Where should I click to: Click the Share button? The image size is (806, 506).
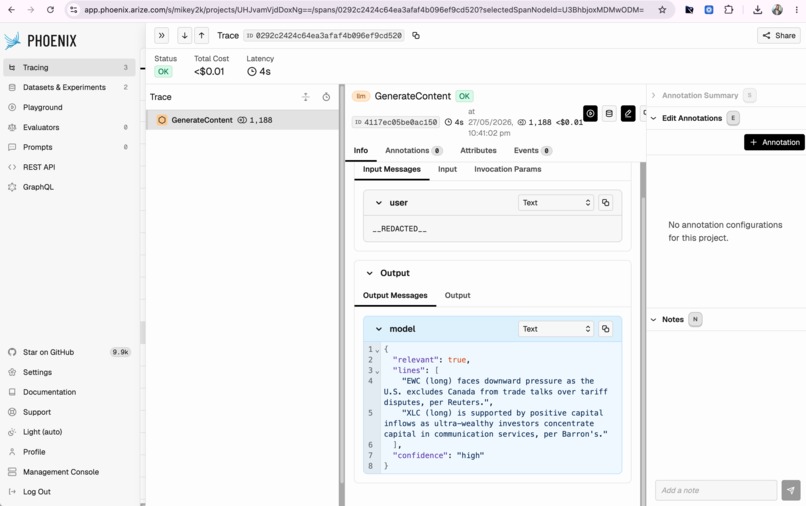(x=779, y=35)
